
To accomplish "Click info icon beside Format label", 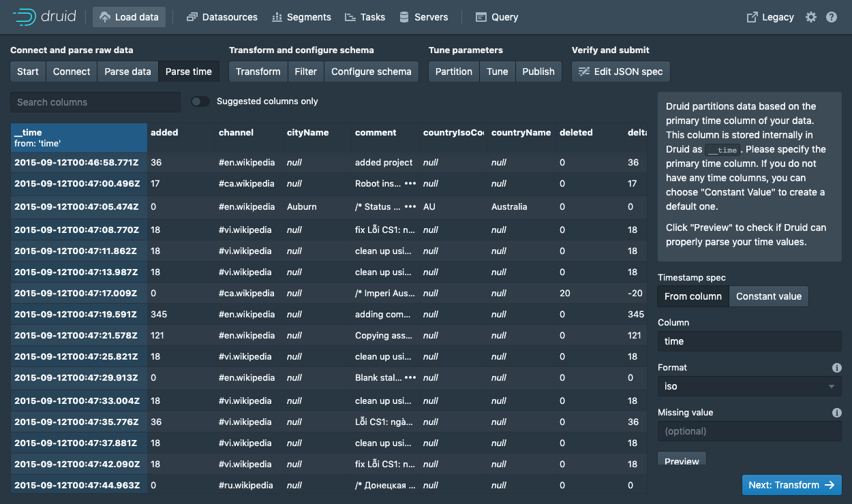I will point(837,368).
